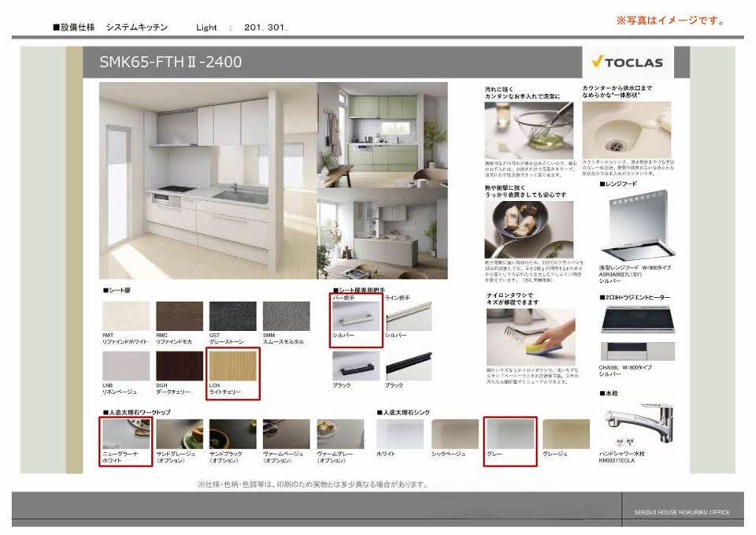Screen dimensions: 756x535
Task: View the frying pan on counter photo
Action: click(529, 229)
